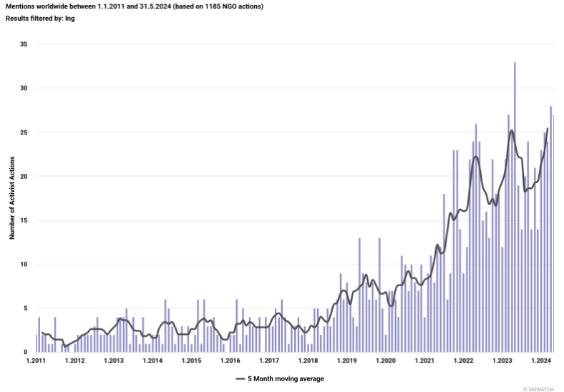Click the 'Number of Activist Actions' axis title
564x392 pixels.
tap(12, 198)
